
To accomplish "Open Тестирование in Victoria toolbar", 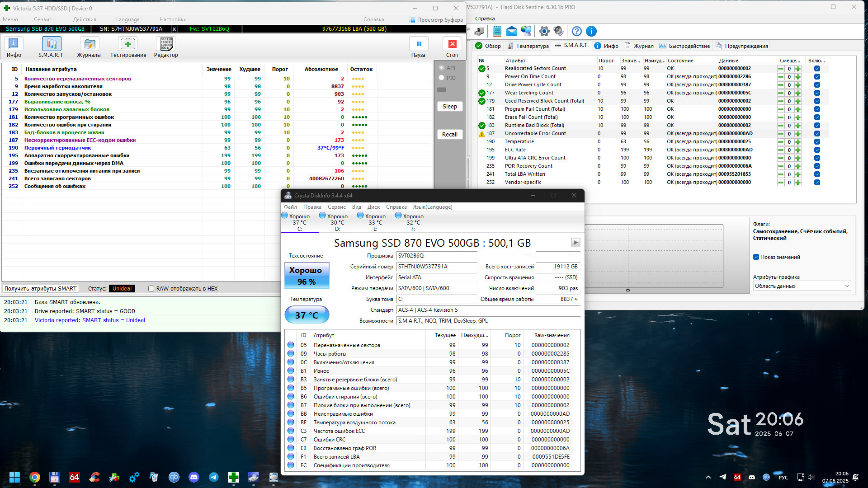I will pyautogui.click(x=128, y=47).
